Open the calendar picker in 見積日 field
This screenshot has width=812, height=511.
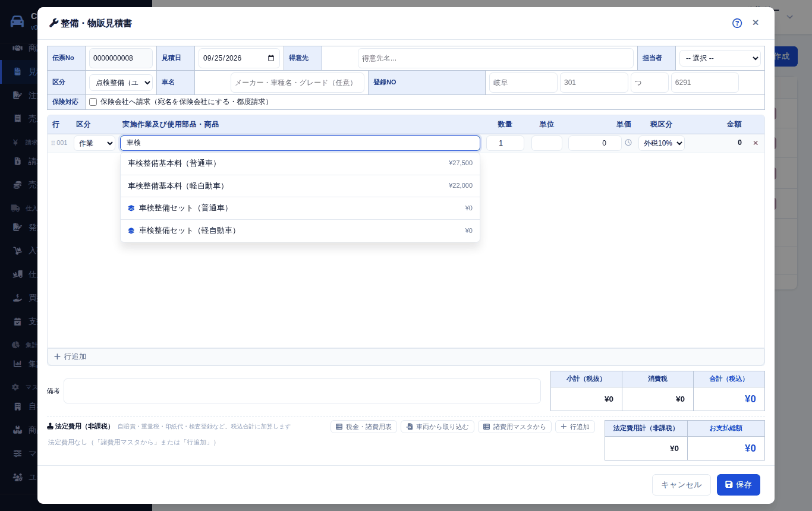coord(271,58)
